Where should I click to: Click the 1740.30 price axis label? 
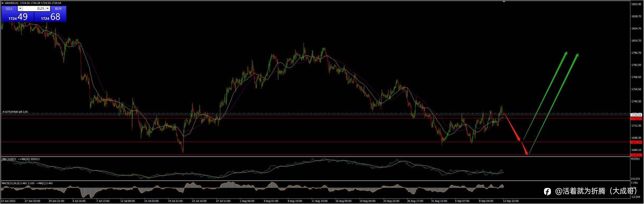(x=636, y=102)
